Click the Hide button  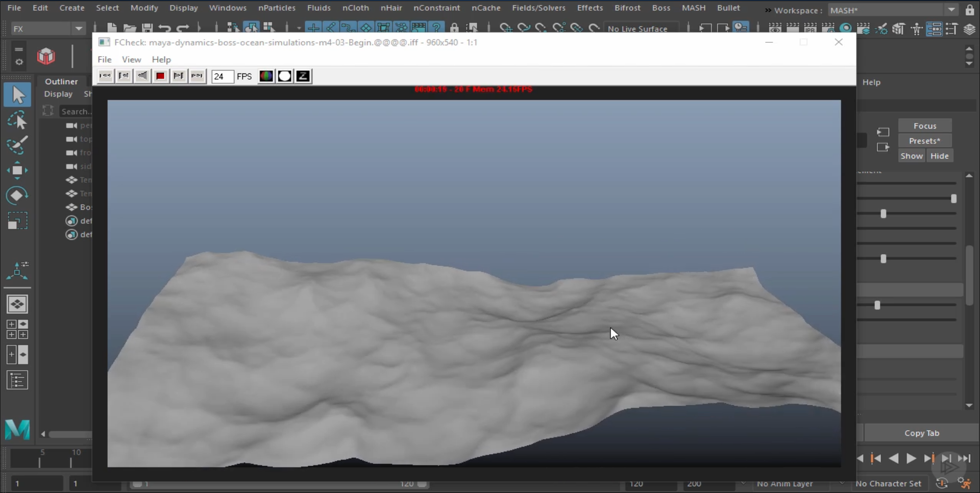point(940,156)
